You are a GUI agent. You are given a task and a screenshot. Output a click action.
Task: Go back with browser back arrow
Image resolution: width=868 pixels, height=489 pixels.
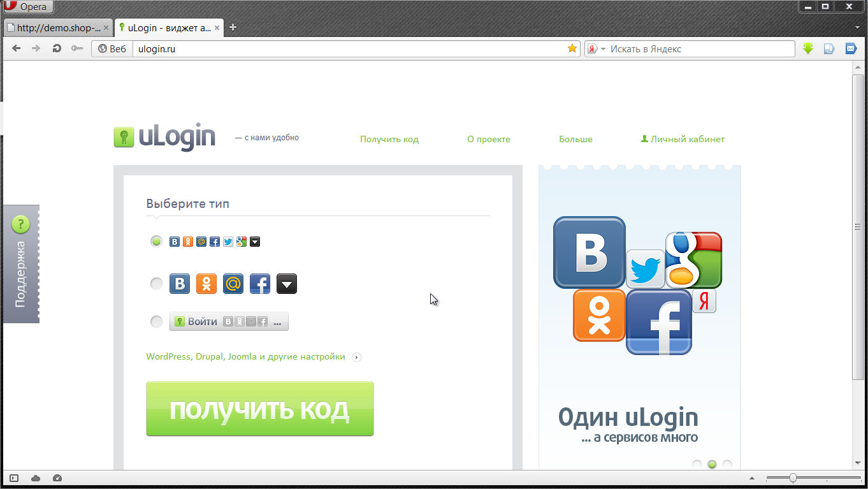(x=17, y=48)
